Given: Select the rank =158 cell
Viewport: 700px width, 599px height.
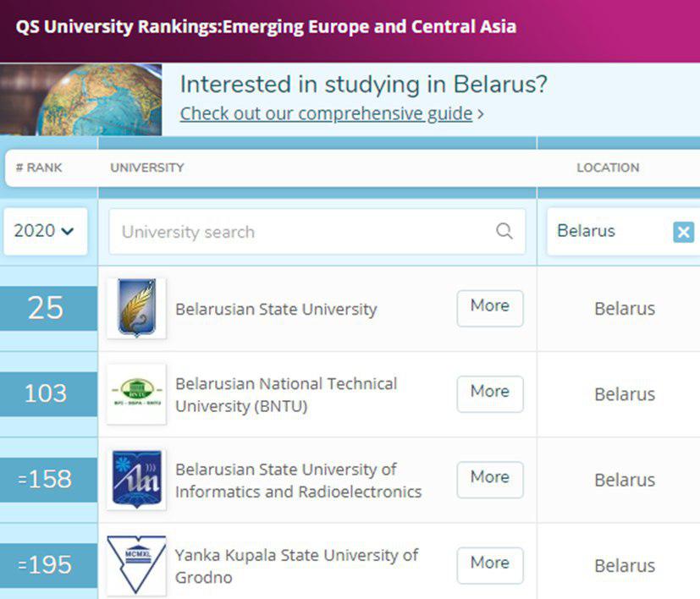Looking at the screenshot, I should coord(48,480).
